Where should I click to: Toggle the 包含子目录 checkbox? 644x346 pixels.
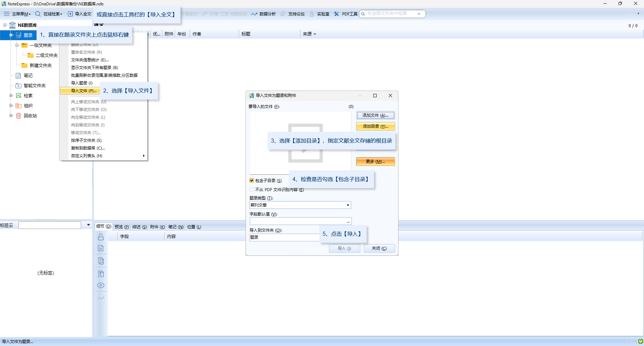[x=252, y=180]
